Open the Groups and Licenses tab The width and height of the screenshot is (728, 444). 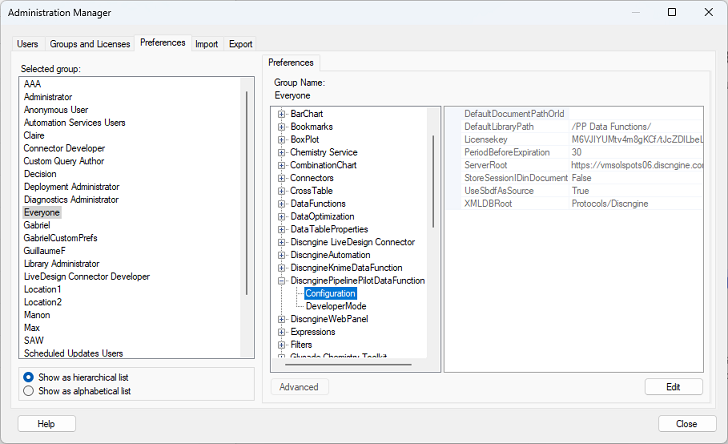click(90, 44)
